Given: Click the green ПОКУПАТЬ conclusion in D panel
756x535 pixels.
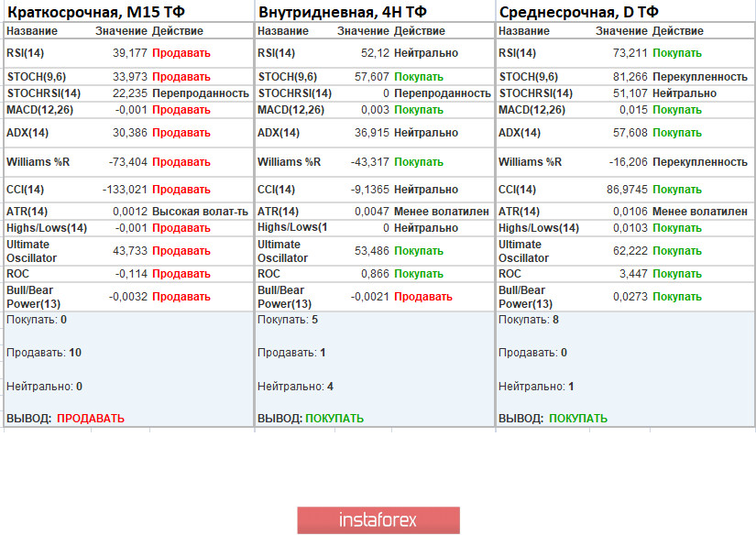Looking at the screenshot, I should (577, 419).
